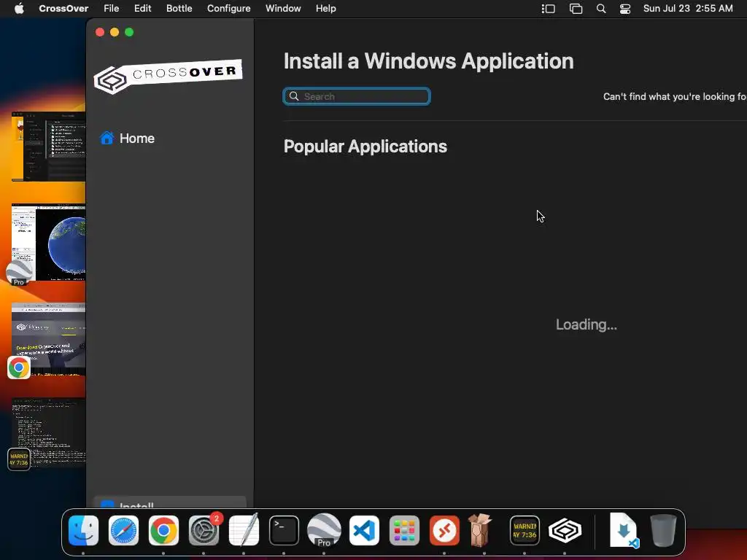
Task: Click the CrossOver icon in Dock
Action: click(565, 531)
